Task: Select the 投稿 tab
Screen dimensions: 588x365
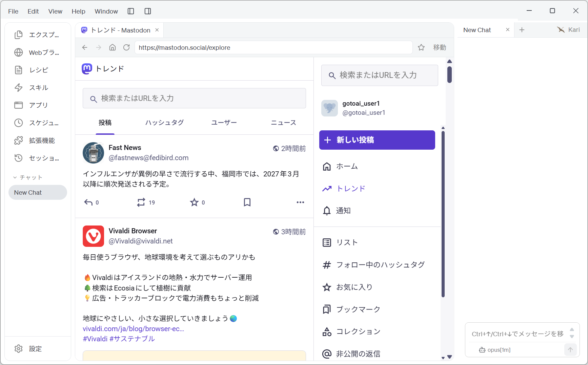Action: (105, 123)
